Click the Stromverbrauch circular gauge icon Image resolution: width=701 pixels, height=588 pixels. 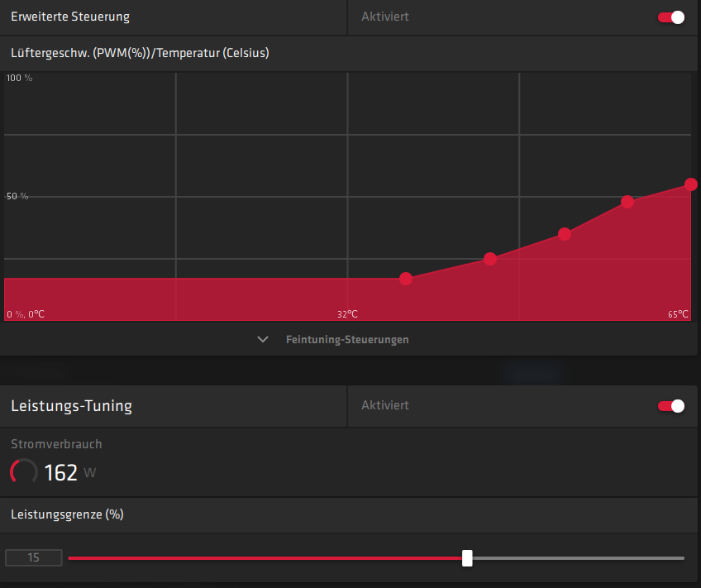coord(24,471)
